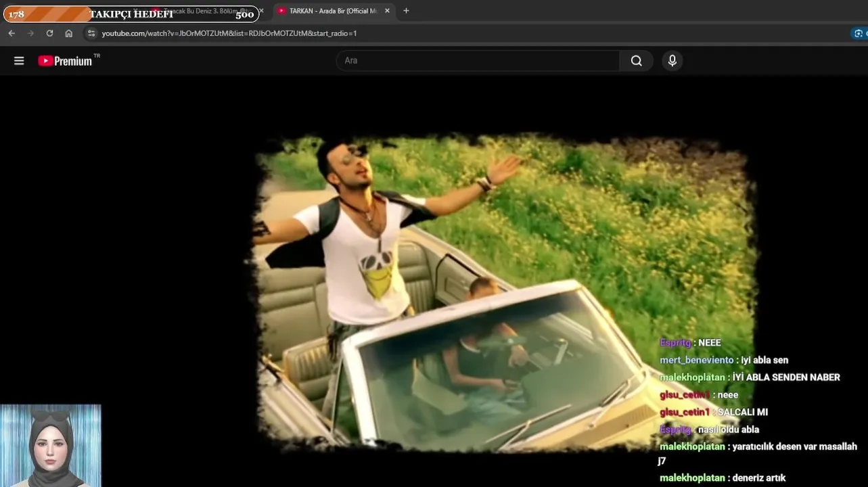Click the browser forward arrow
868x487 pixels.
pyautogui.click(x=30, y=33)
